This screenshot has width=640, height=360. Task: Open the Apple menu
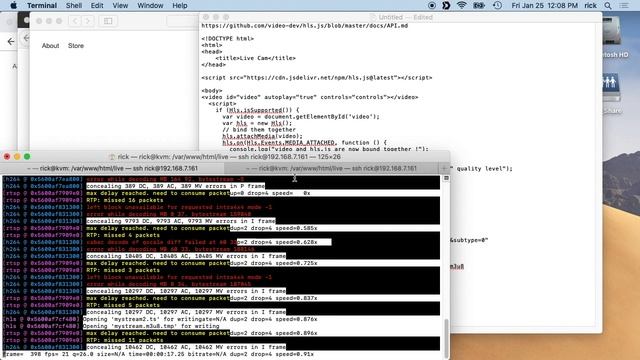coord(13,5)
